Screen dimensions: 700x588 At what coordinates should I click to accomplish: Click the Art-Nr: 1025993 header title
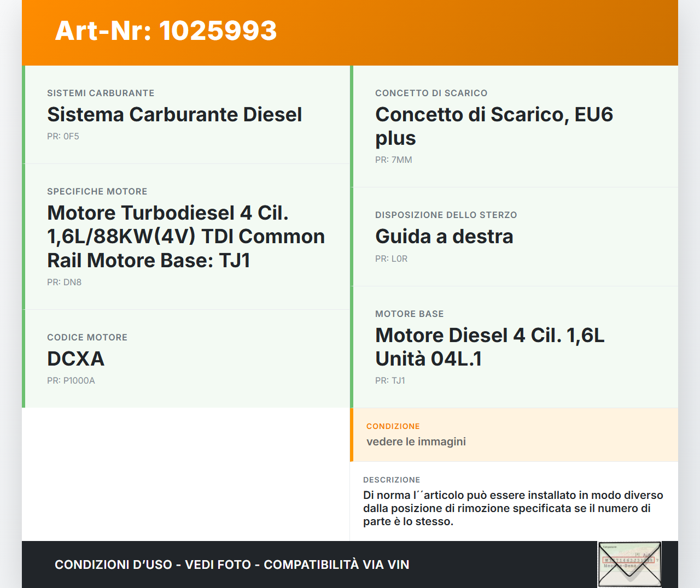166,31
